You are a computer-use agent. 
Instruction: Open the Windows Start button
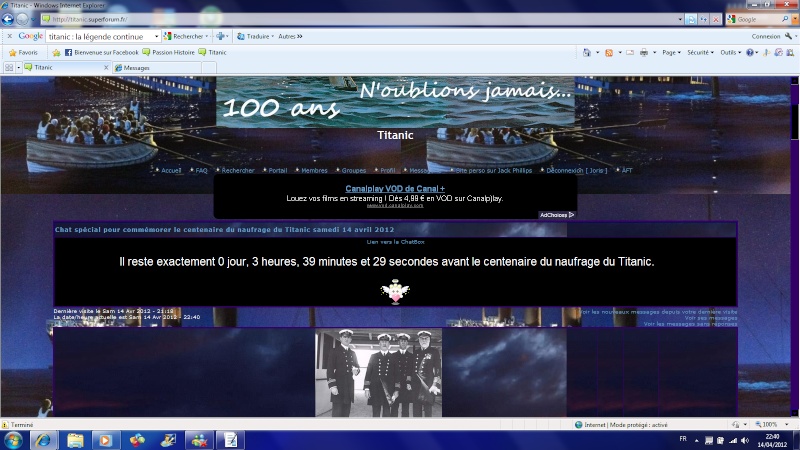(x=13, y=440)
